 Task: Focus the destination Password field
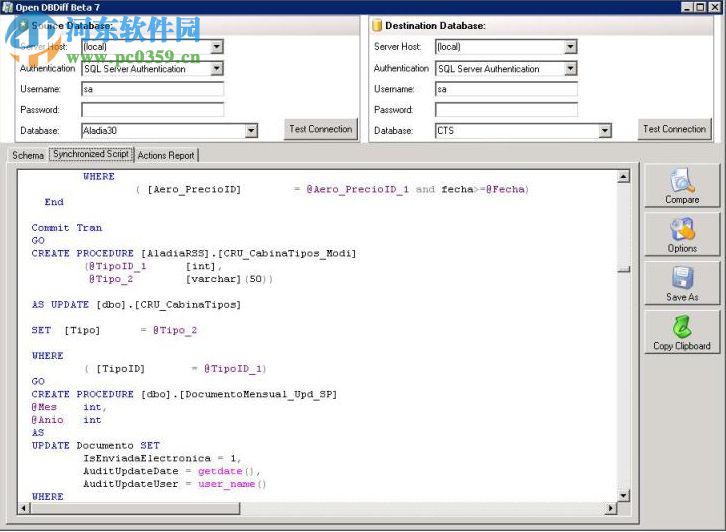tap(507, 110)
